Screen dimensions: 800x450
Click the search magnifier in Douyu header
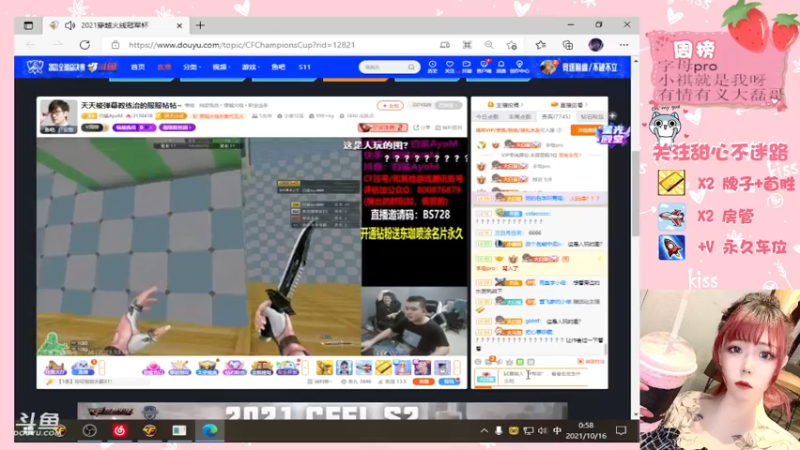pos(411,67)
